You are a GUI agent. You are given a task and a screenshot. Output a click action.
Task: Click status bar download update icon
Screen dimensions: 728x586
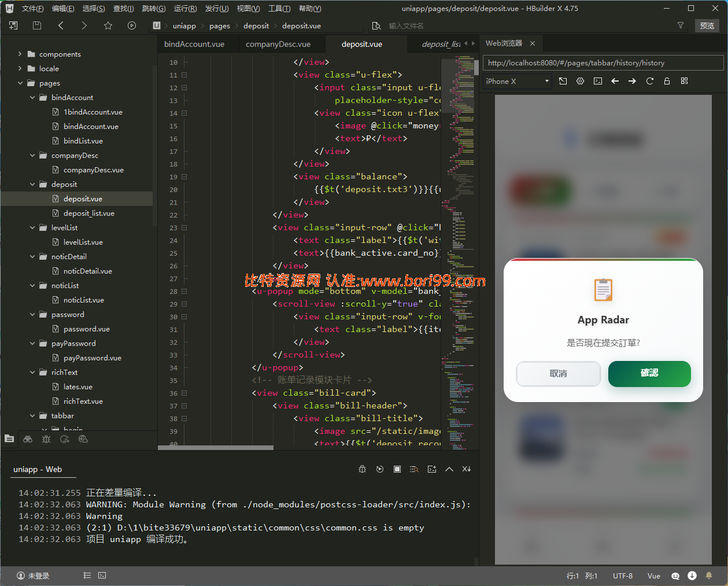pos(692,576)
